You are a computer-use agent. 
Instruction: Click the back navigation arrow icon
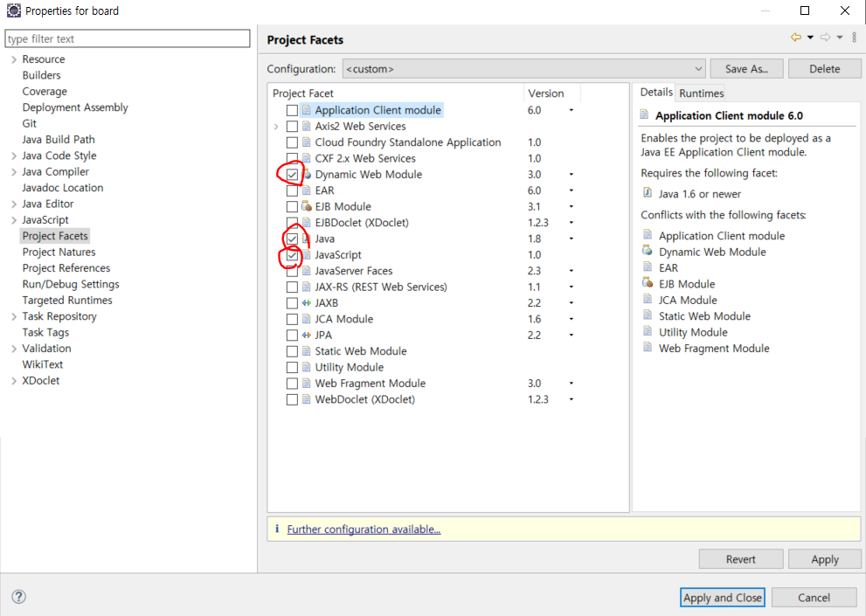point(796,37)
